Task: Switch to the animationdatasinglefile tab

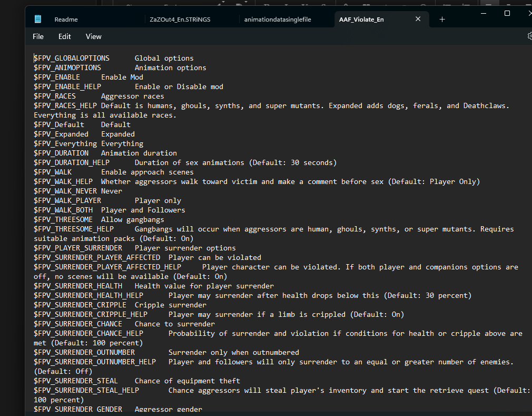Action: 278,20
